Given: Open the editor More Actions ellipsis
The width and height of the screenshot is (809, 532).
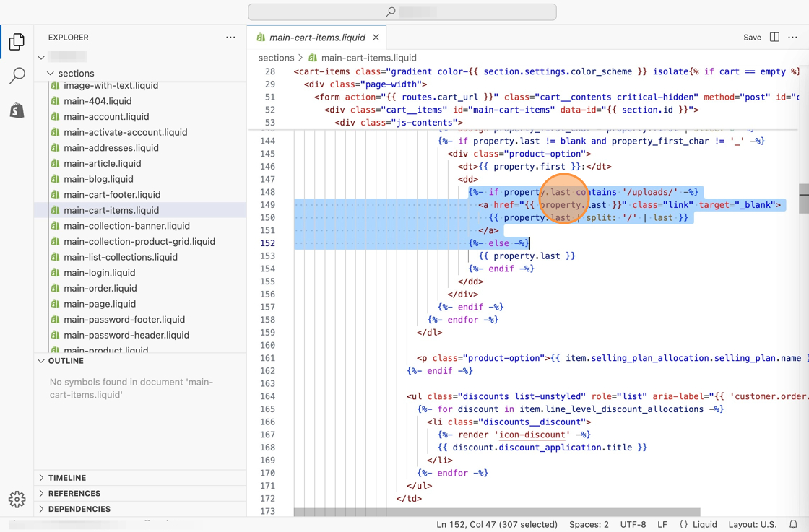Looking at the screenshot, I should [x=793, y=38].
